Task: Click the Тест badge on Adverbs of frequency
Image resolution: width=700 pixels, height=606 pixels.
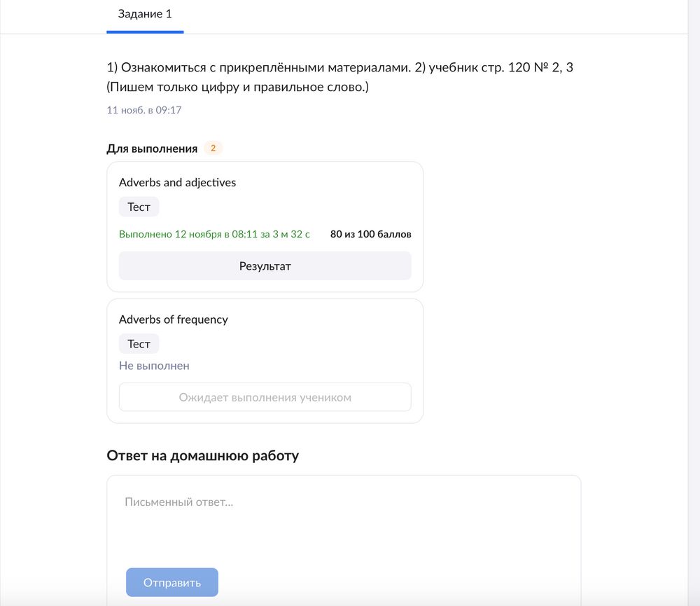Action: pos(139,343)
